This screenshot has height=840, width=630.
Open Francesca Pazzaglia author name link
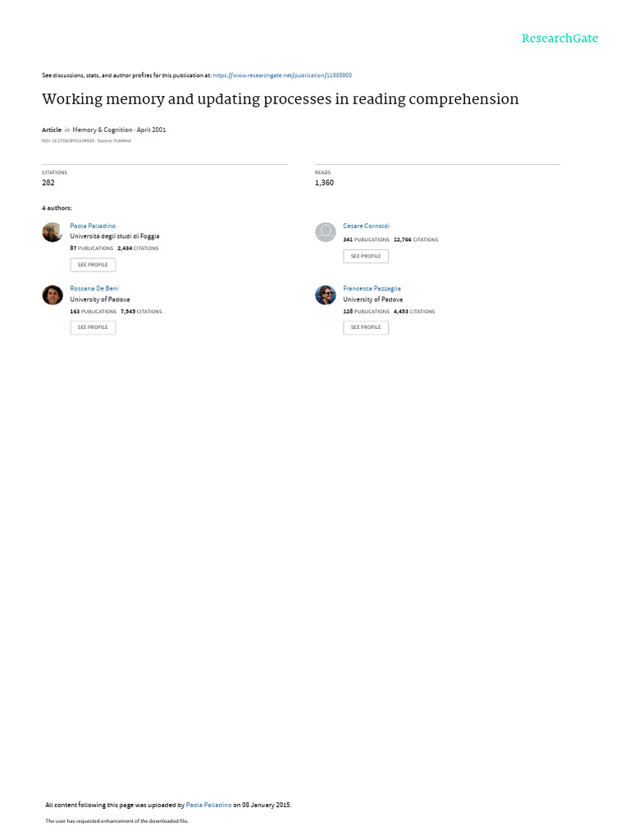click(x=372, y=289)
